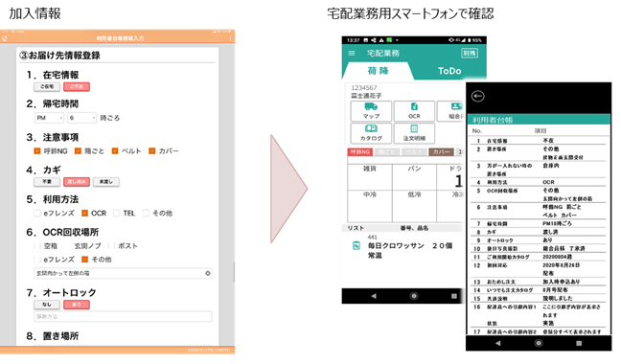Screen dimensions: 621x364
Task: Select 不要 under カギ
Action: click(x=47, y=182)
